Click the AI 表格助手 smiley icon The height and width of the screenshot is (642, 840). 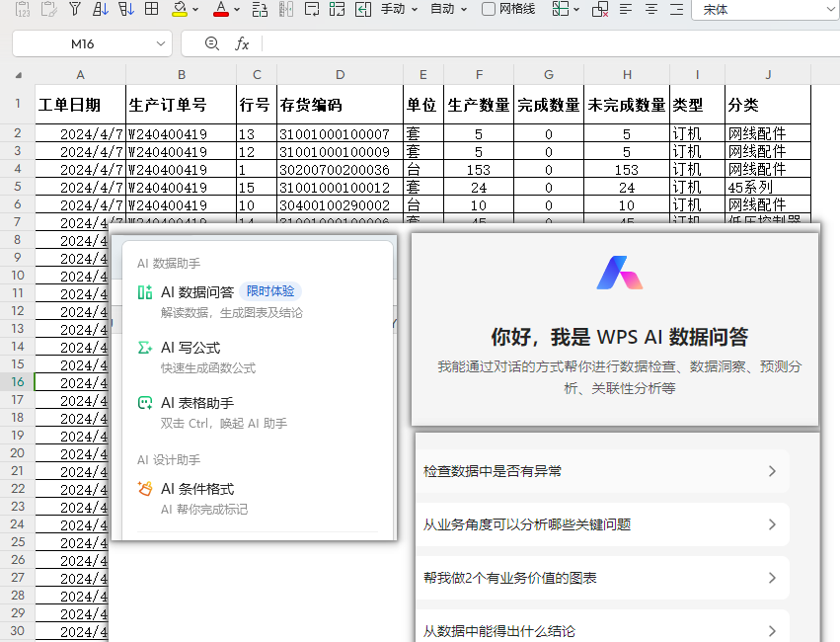[145, 403]
